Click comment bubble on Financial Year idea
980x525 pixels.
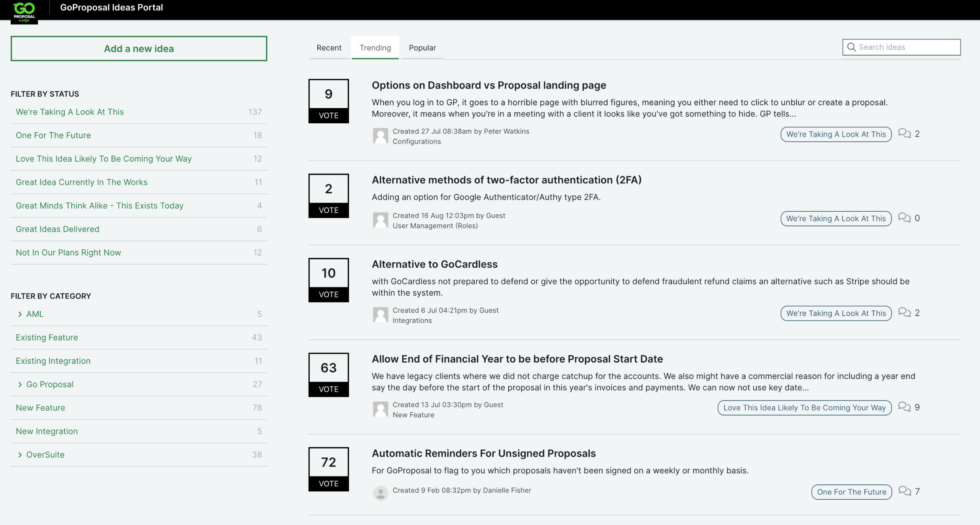[904, 407]
